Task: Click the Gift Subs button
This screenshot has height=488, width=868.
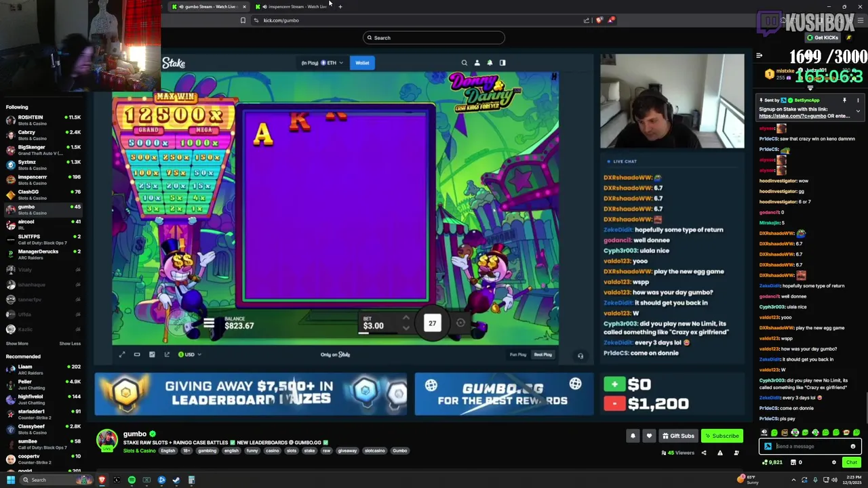Action: [x=677, y=436]
